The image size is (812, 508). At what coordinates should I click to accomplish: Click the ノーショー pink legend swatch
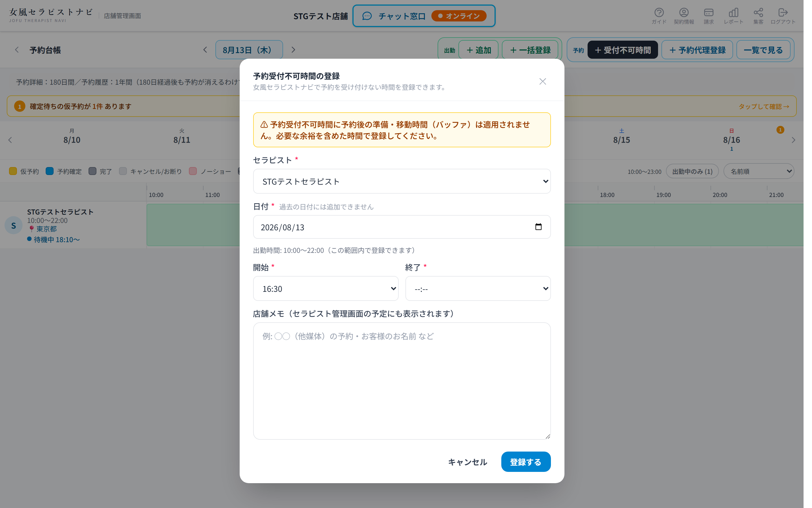tap(193, 171)
